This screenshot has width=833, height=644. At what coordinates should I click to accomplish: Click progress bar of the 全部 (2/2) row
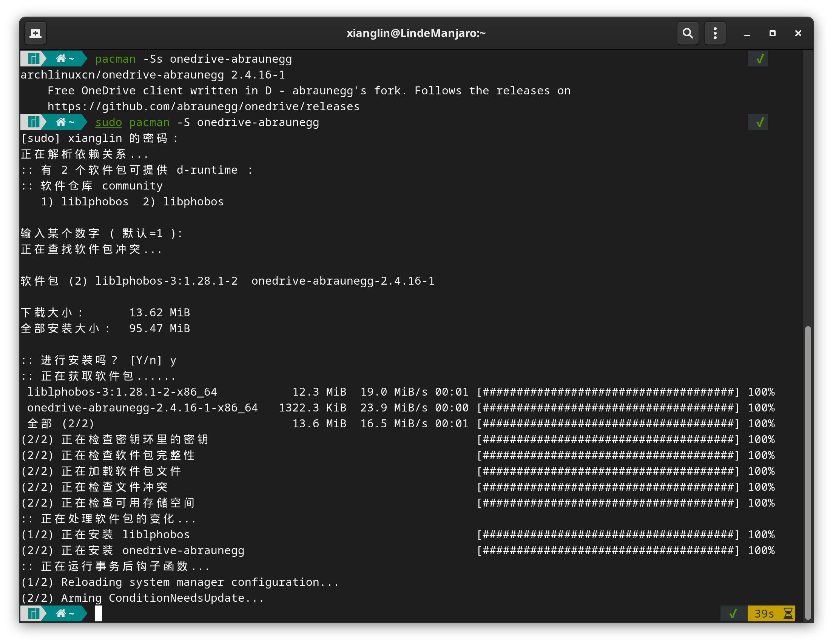tap(608, 424)
